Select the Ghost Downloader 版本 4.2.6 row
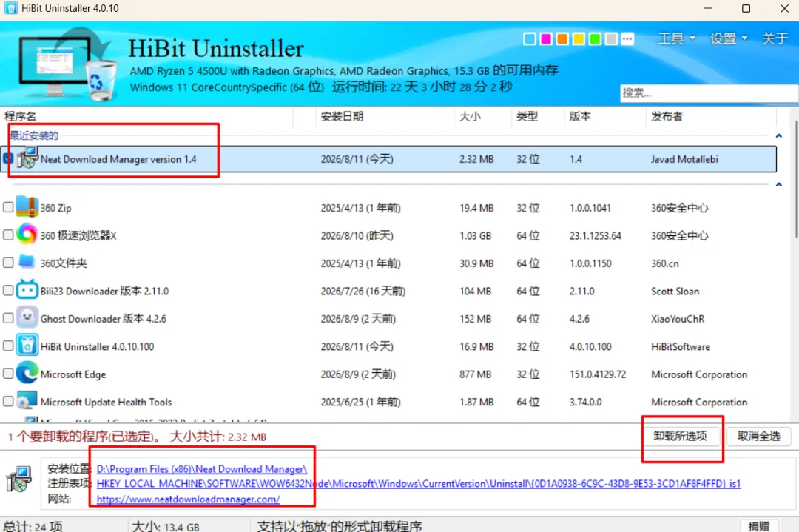The height and width of the screenshot is (532, 799). [x=389, y=318]
